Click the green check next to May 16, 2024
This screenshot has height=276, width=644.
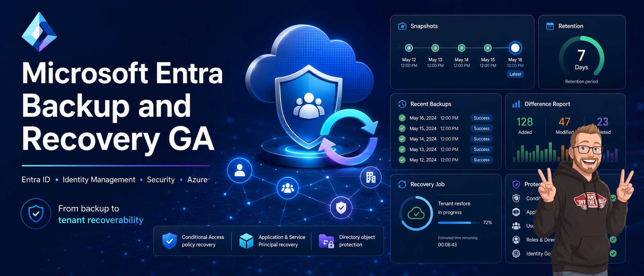[x=402, y=118]
